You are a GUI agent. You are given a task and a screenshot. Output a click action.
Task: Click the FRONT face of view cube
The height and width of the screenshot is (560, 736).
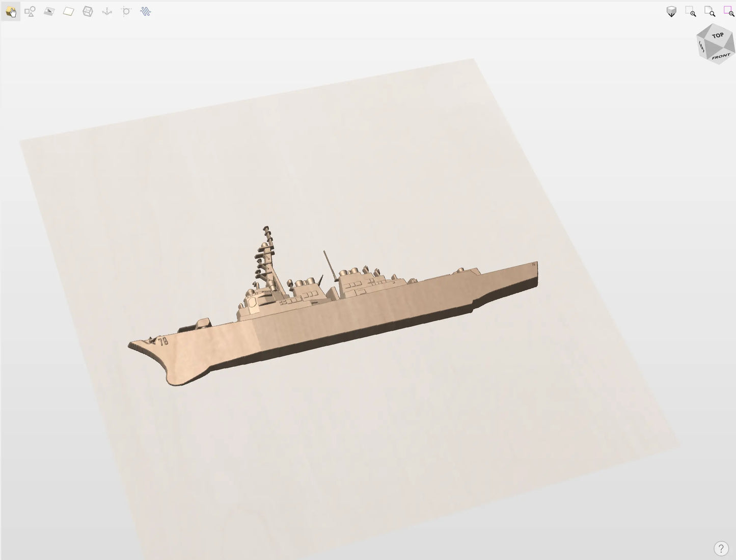coord(721,56)
